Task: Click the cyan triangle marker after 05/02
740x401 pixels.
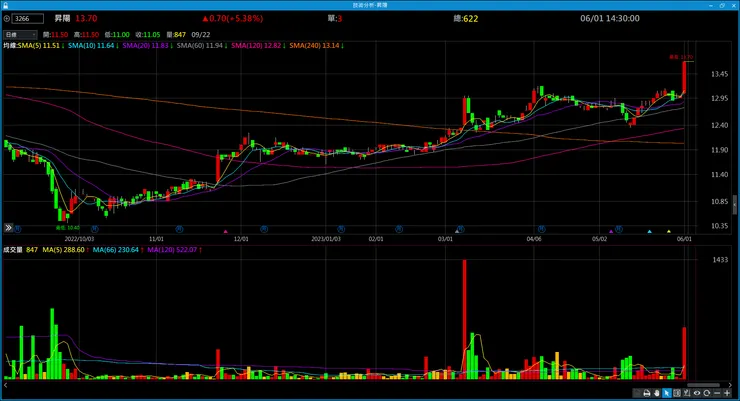Action: point(649,231)
